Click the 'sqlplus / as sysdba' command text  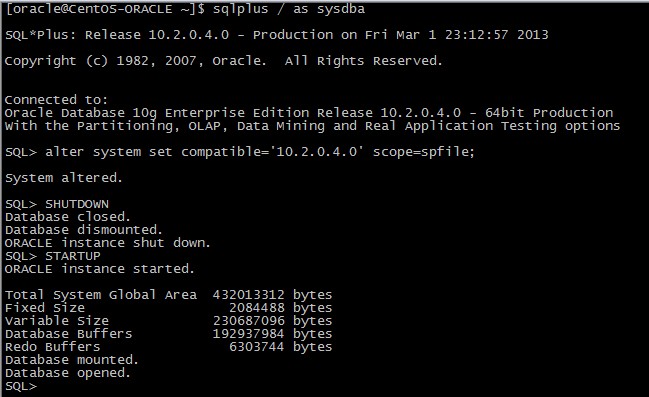288,9
